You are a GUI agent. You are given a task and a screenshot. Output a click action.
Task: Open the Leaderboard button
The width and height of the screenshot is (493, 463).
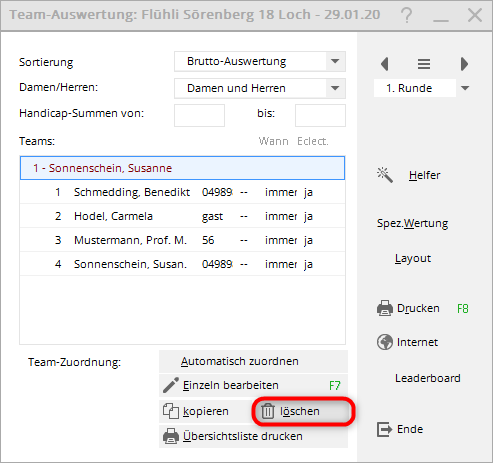pyautogui.click(x=428, y=378)
